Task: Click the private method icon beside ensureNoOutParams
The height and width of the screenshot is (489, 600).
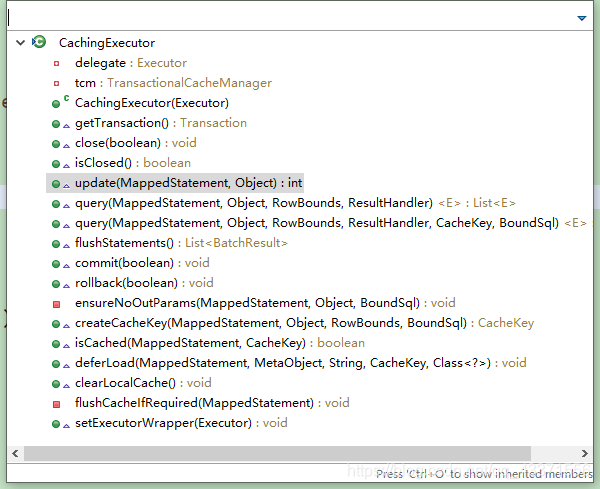Action: pos(56,304)
